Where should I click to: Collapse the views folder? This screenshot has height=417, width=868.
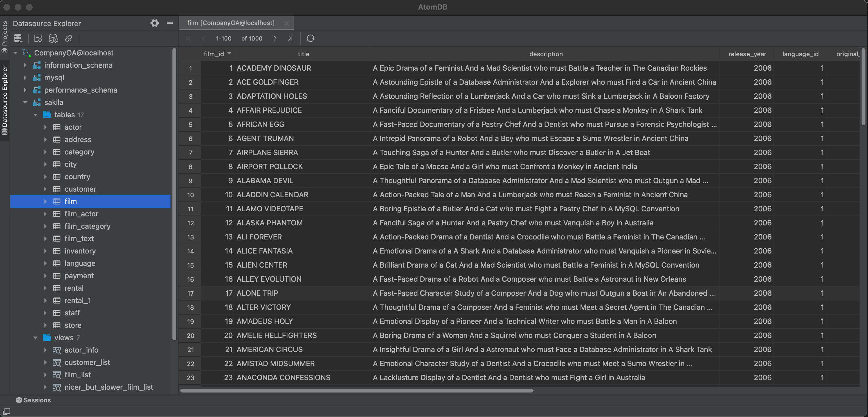35,338
